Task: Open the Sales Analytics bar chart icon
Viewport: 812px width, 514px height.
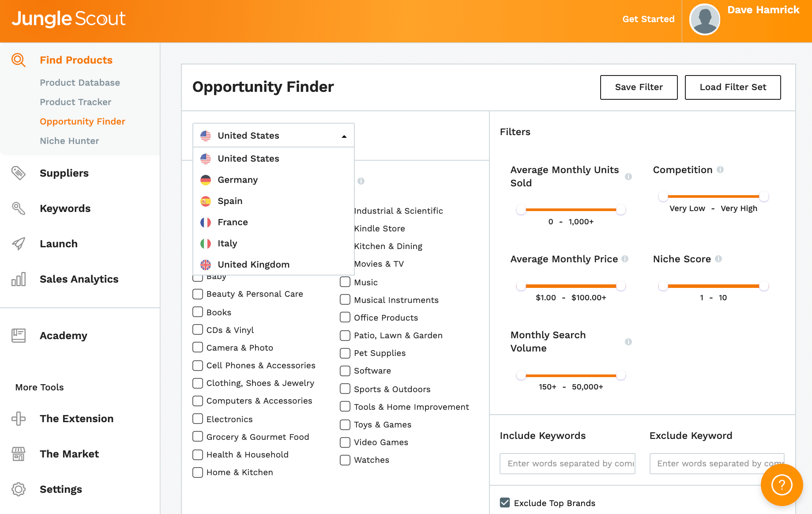Action: (x=18, y=279)
